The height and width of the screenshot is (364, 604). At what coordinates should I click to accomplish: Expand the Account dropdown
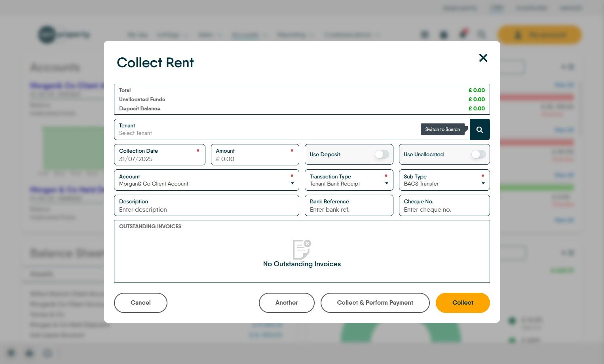(x=207, y=180)
